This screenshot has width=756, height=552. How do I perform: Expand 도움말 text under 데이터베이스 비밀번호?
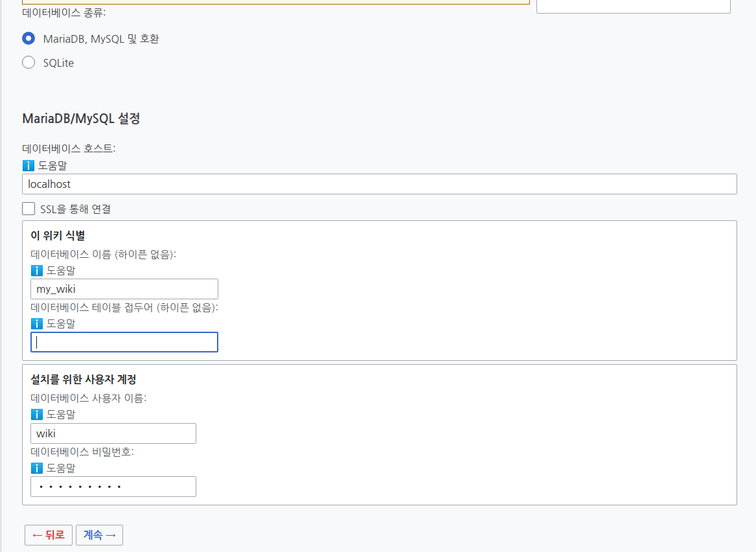(61, 468)
